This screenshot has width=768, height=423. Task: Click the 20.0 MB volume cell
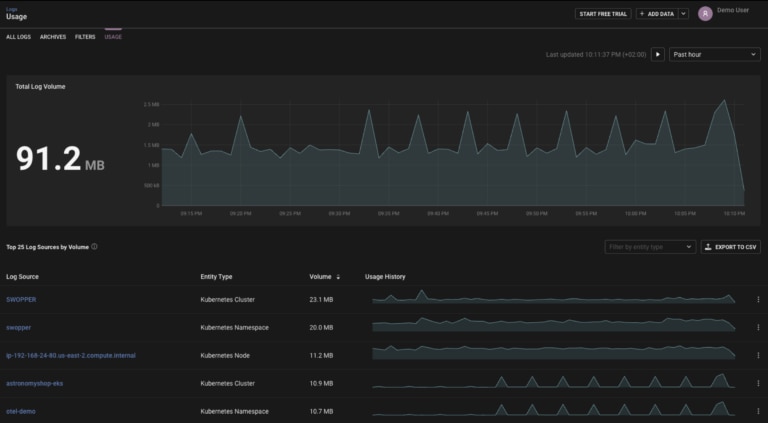pos(321,328)
